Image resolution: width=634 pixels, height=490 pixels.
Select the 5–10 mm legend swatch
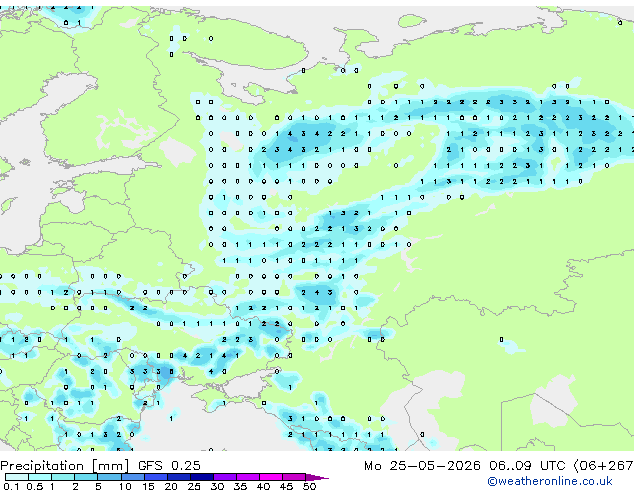109,477
